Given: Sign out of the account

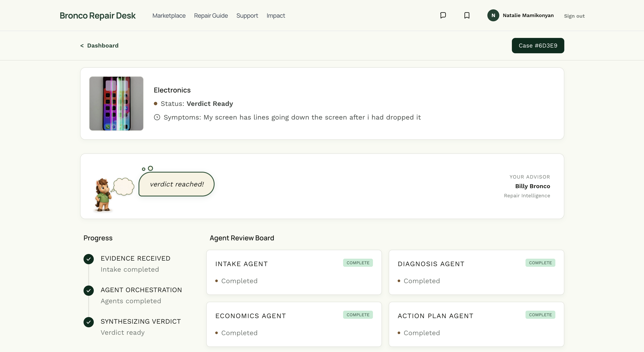Looking at the screenshot, I should 574,16.
